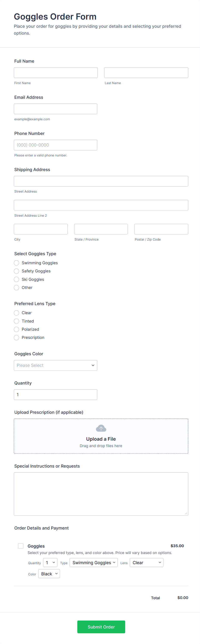Focus the First Name field
This screenshot has height=644, width=200.
pos(56,73)
